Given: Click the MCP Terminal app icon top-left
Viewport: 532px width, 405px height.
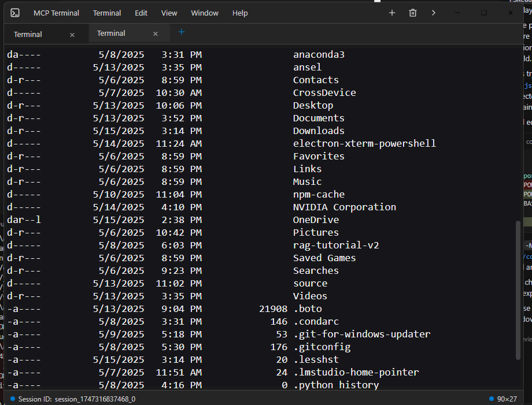Looking at the screenshot, I should (x=14, y=13).
